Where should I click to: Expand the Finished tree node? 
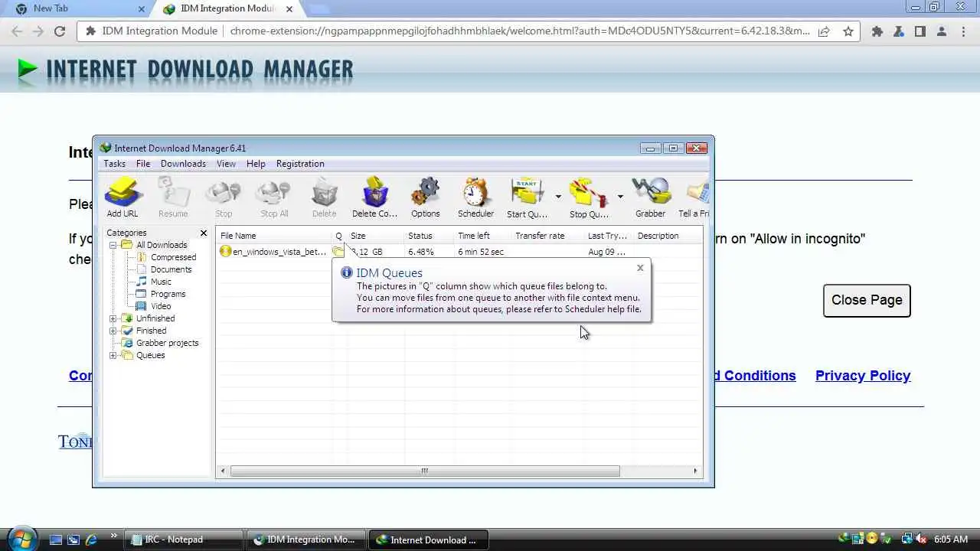(113, 331)
